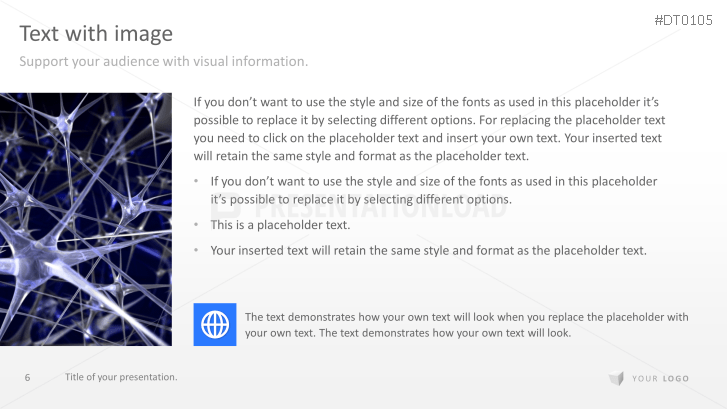This screenshot has height=409, width=727.
Task: Select the neuron network image
Action: pyautogui.click(x=86, y=219)
